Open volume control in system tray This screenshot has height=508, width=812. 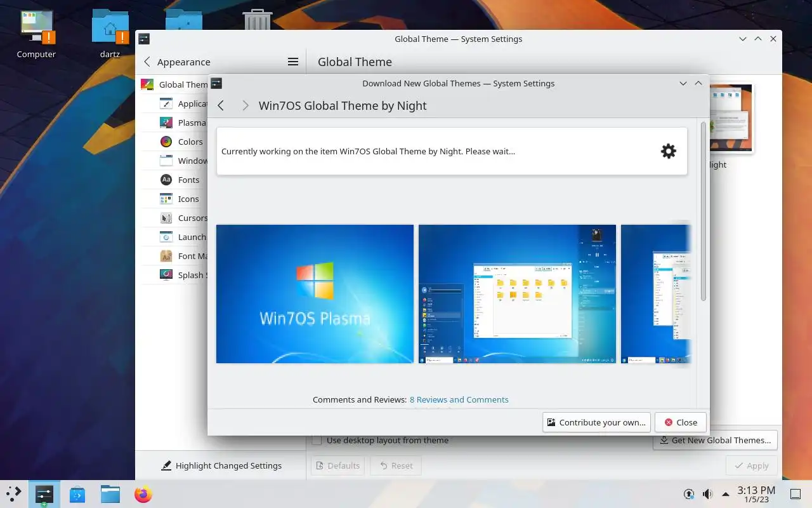(x=707, y=494)
